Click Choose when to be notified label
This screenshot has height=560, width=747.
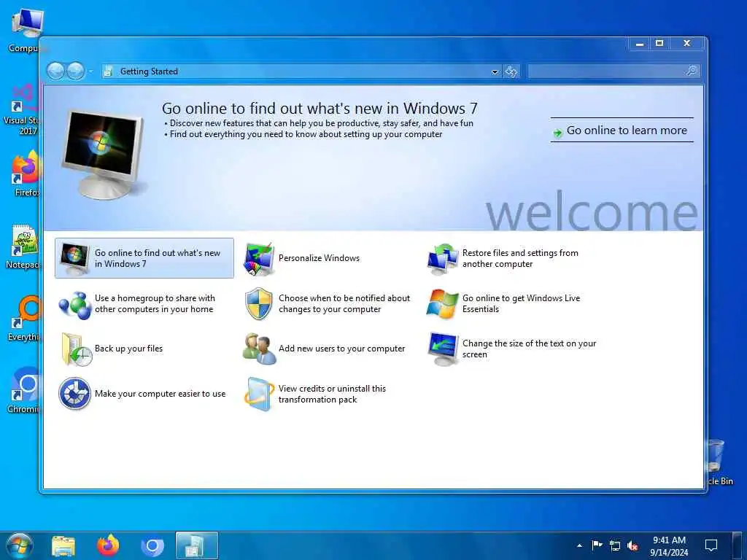pyautogui.click(x=344, y=303)
